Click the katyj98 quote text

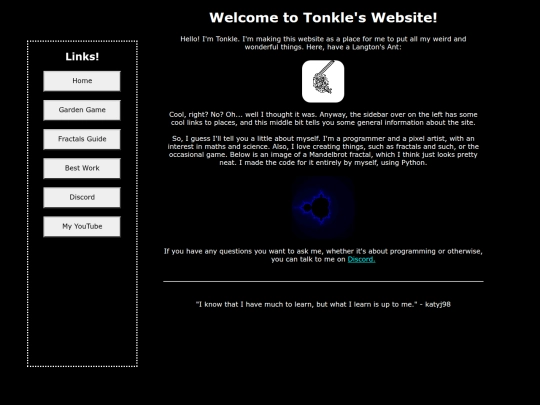pyautogui.click(x=323, y=304)
